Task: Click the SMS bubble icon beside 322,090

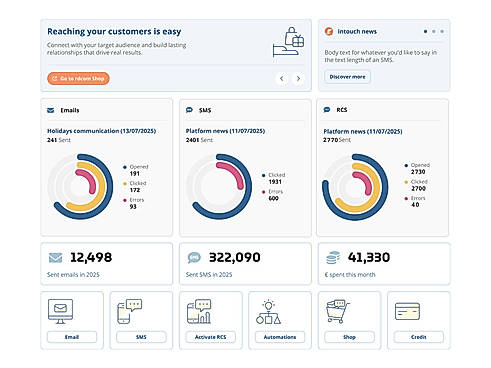Action: (x=194, y=258)
